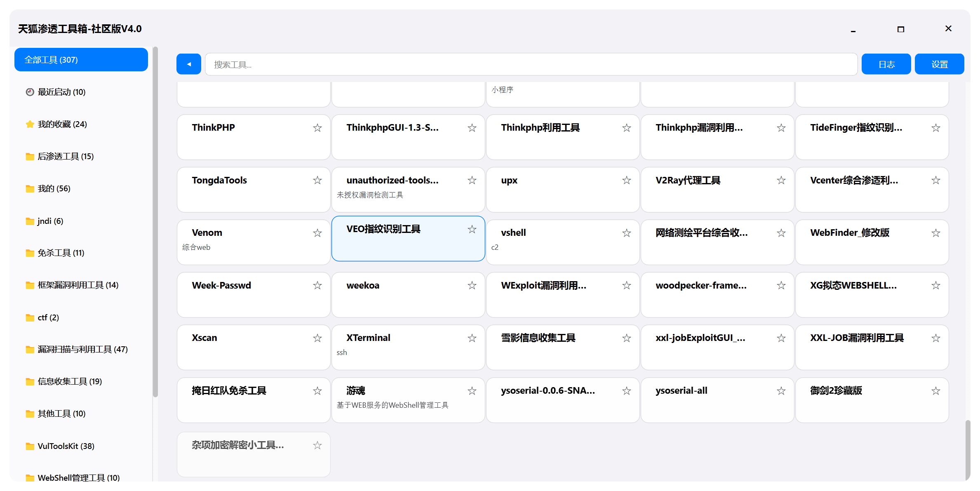Viewport: 980px width, 491px height.
Task: Star the TideFinger指纹识别 card
Action: [935, 128]
